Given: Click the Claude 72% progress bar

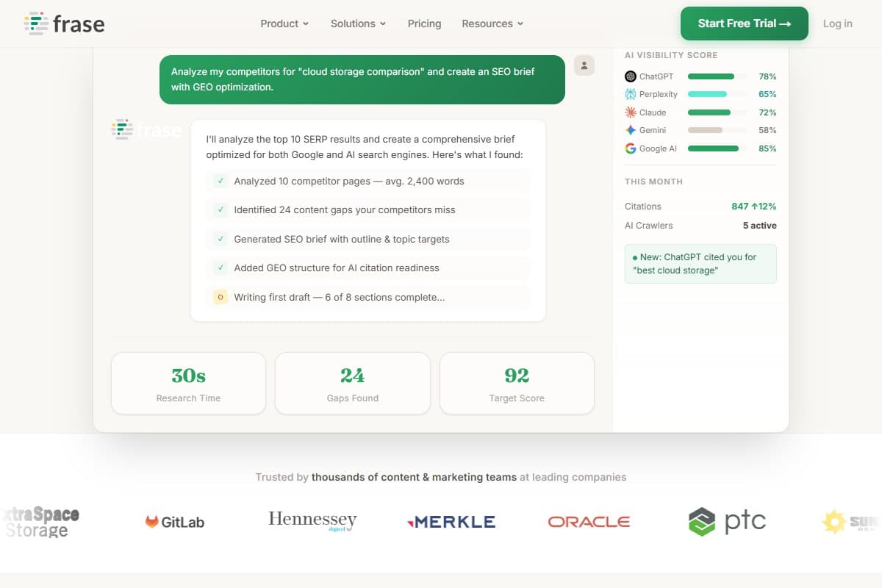Looking at the screenshot, I should pyautogui.click(x=717, y=112).
